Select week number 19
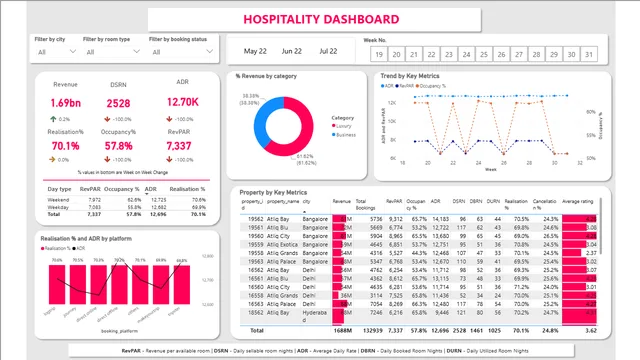Image resolution: width=640 pixels, height=360 pixels. click(x=379, y=54)
